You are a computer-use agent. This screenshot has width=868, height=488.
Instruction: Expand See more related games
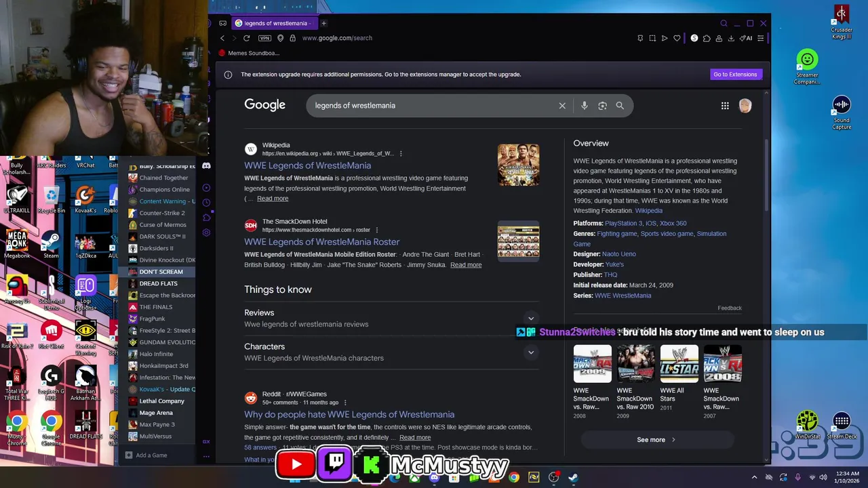(656, 440)
